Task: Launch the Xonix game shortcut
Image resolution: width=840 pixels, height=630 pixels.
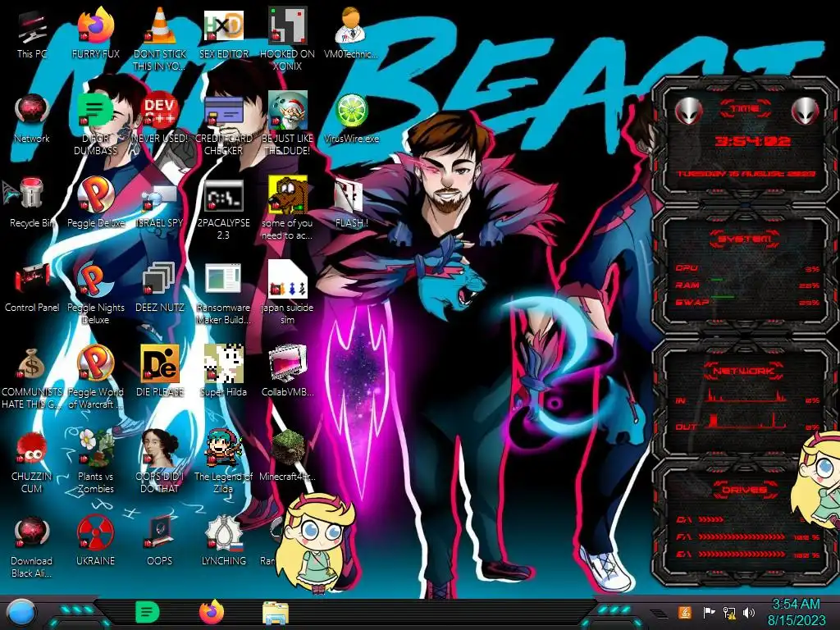Action: point(288,40)
